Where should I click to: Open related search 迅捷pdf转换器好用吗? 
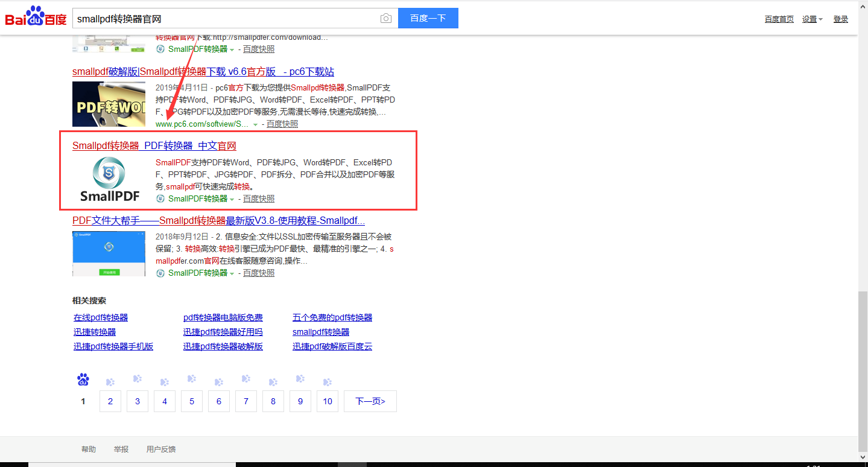point(223,332)
